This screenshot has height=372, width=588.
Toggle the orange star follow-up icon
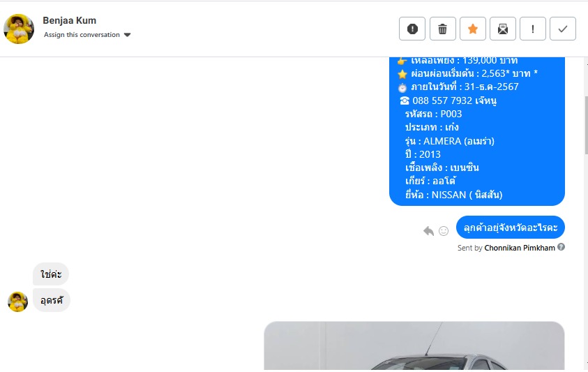473,29
